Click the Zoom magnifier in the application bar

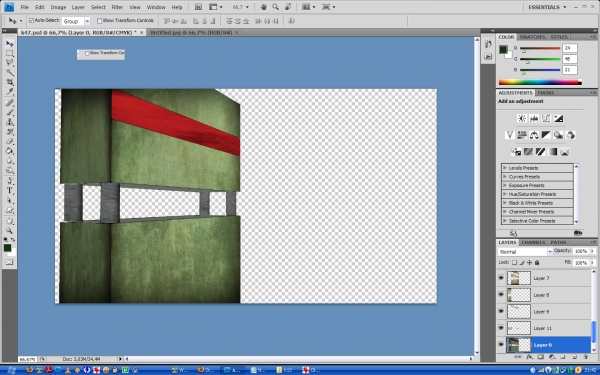276,7
